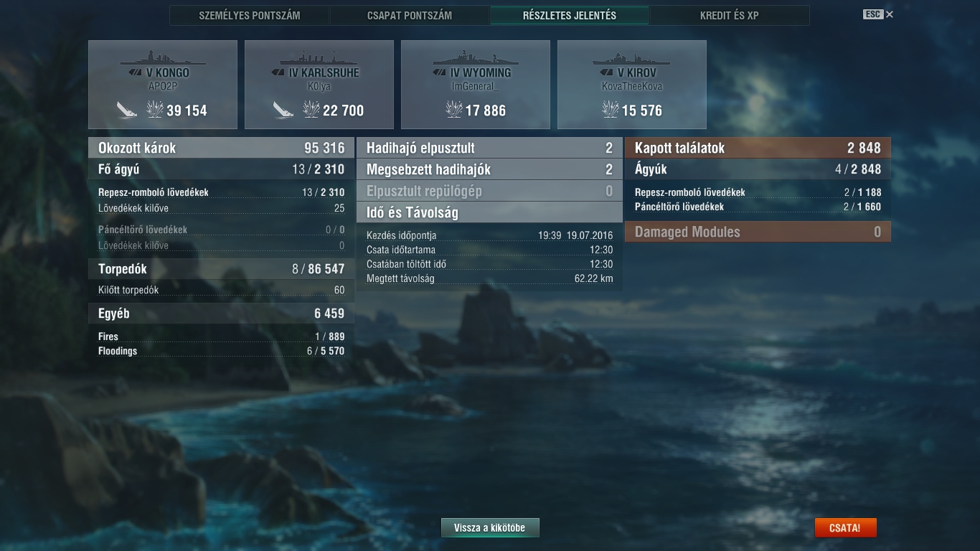Go to Kredit és XP tab
980x551 pixels.
tap(730, 15)
